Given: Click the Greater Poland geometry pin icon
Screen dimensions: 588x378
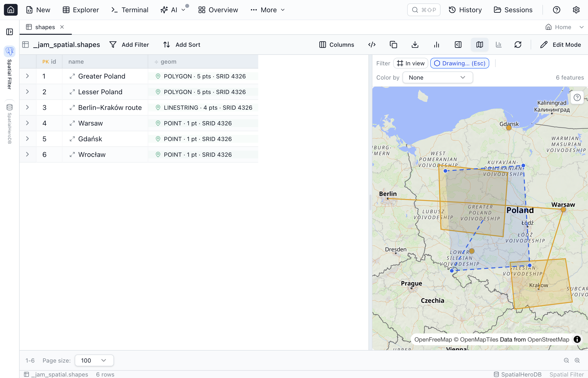Looking at the screenshot, I should 158,76.
